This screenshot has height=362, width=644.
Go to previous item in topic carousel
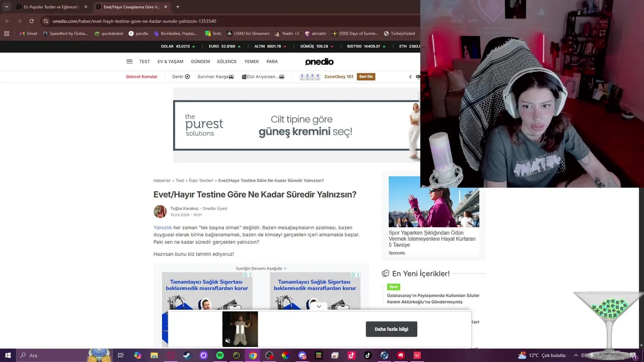pyautogui.click(x=410, y=77)
